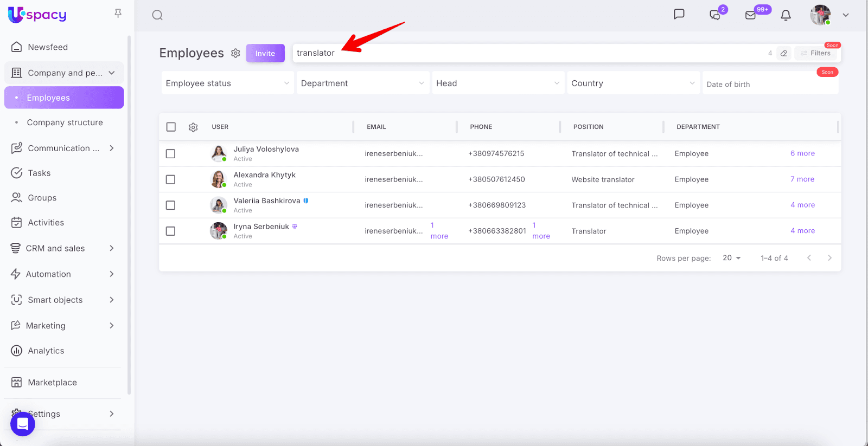Toggle the select-all checkbox in table header
Screen dimensions: 868x446
(x=171, y=127)
